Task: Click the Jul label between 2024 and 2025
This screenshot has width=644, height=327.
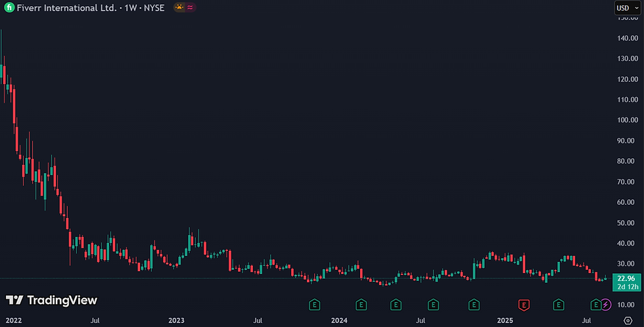Action: tap(421, 320)
